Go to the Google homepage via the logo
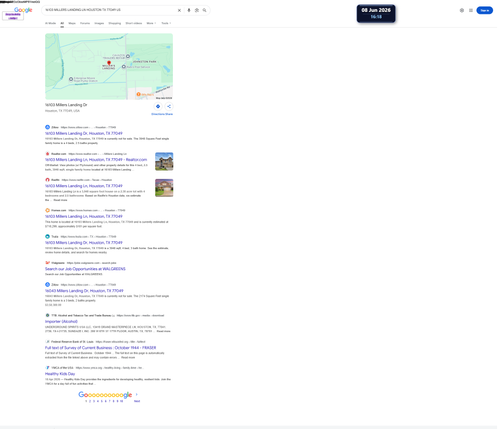 pos(23,10)
